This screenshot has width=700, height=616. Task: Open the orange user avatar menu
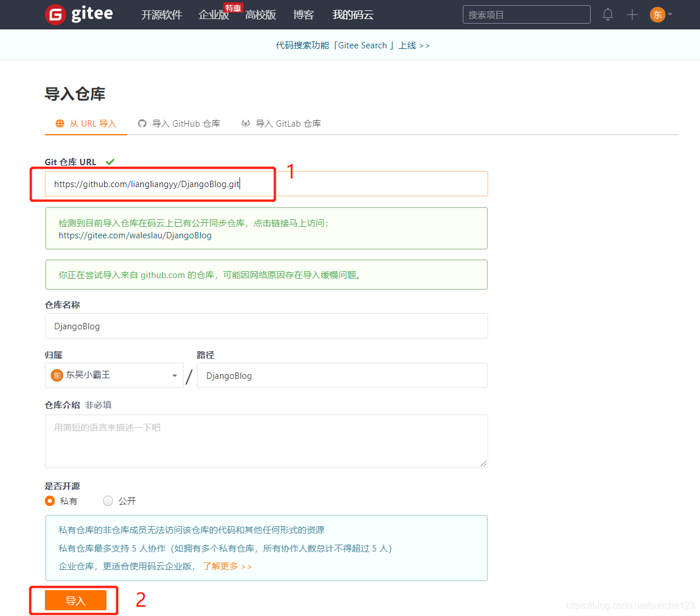657,14
